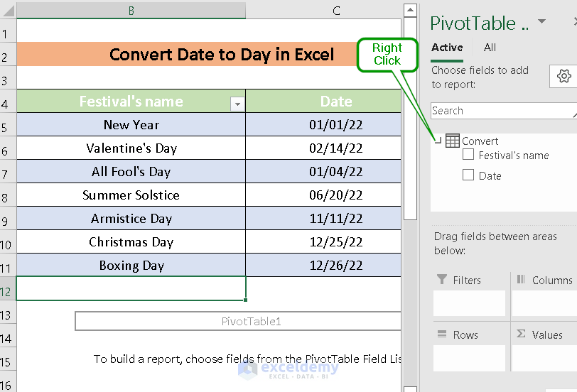
Task: Select column B header
Action: pos(131,10)
